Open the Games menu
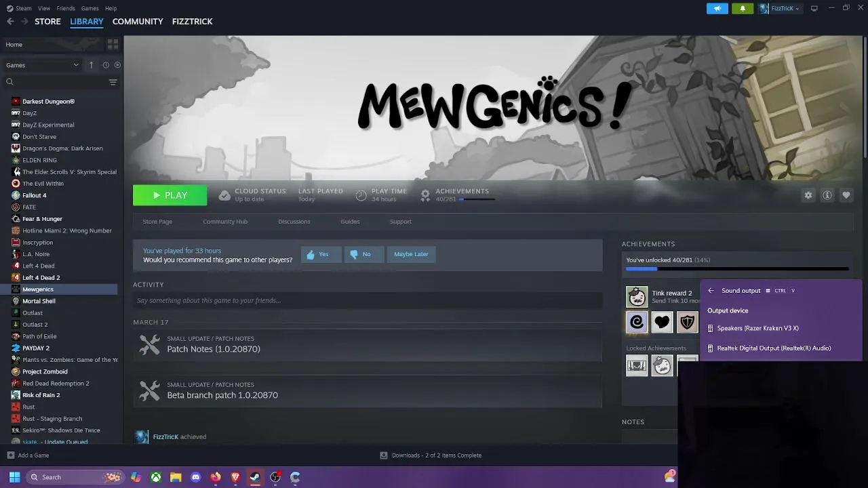Image resolution: width=868 pixels, height=488 pixels. [90, 8]
